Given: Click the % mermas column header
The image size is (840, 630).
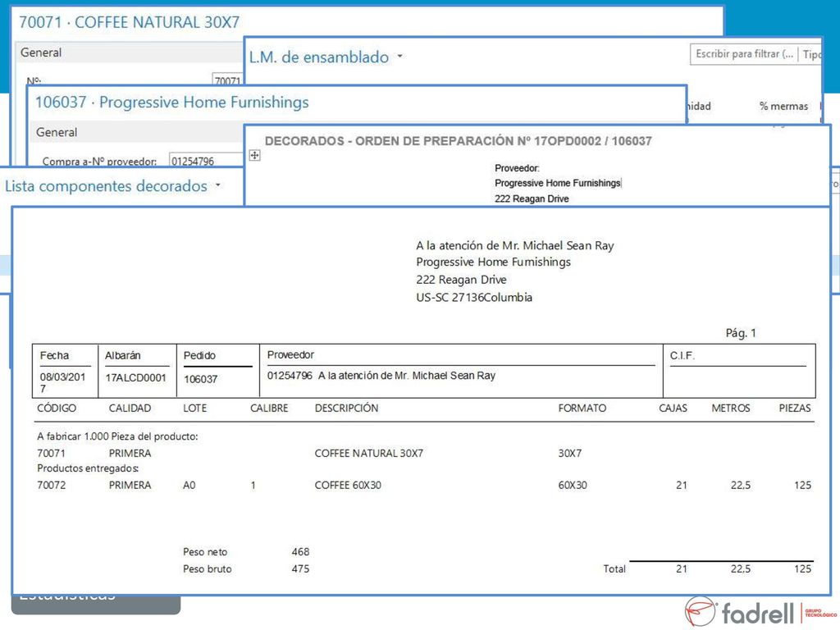Looking at the screenshot, I should (x=783, y=106).
